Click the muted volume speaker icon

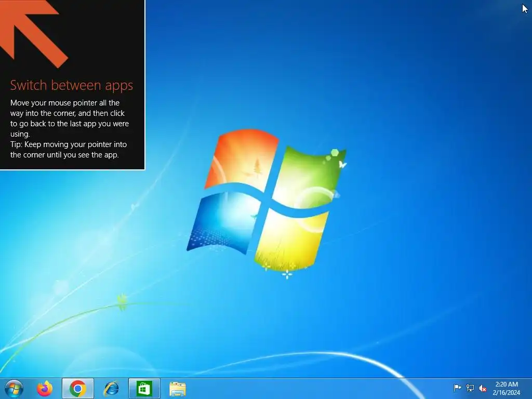click(483, 388)
